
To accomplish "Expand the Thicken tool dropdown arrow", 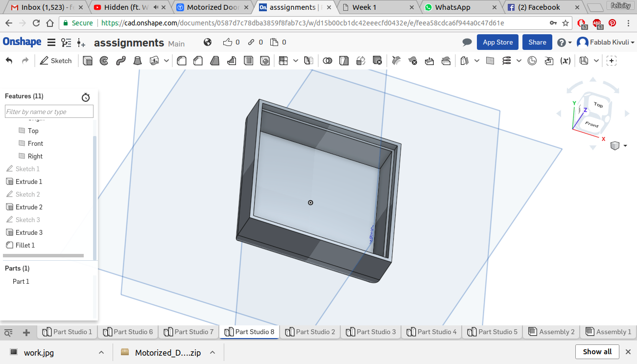I will 166,61.
